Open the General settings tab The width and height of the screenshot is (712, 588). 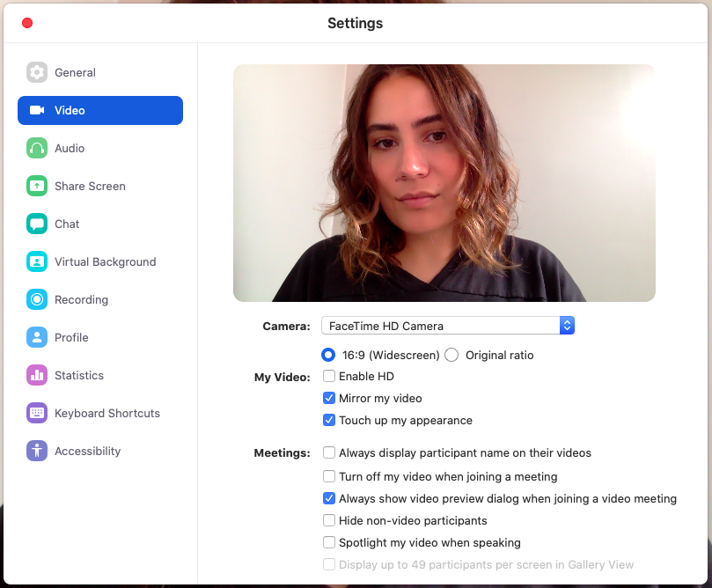(x=100, y=72)
